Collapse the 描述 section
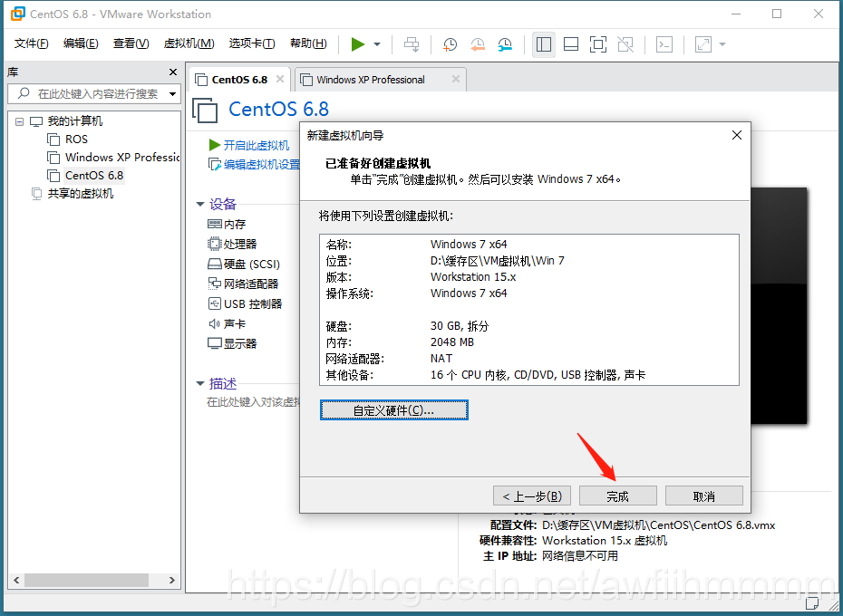Viewport: 843px width, 616px height. click(x=200, y=384)
